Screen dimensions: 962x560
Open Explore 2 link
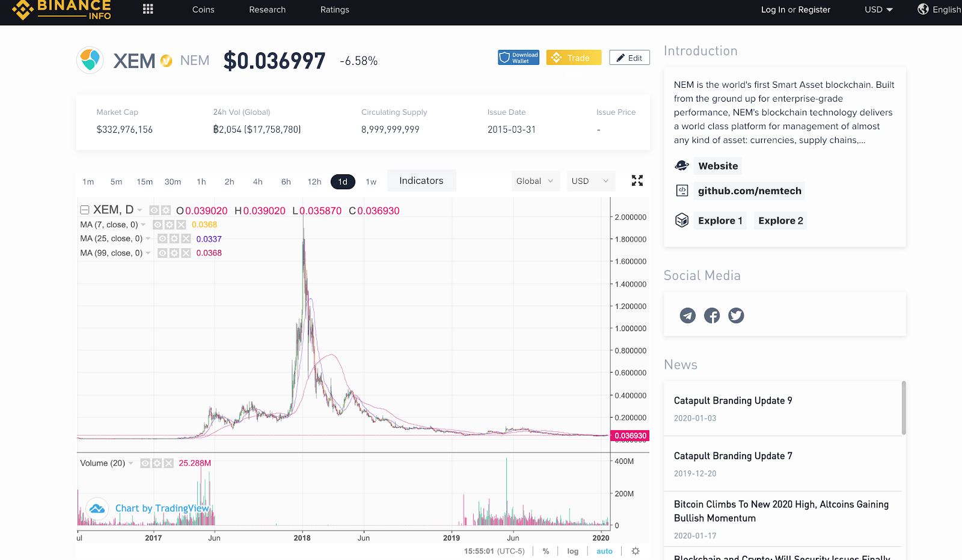781,221
